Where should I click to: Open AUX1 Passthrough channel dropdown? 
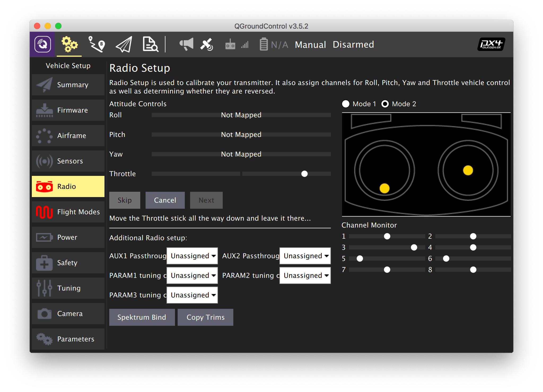[x=192, y=256]
